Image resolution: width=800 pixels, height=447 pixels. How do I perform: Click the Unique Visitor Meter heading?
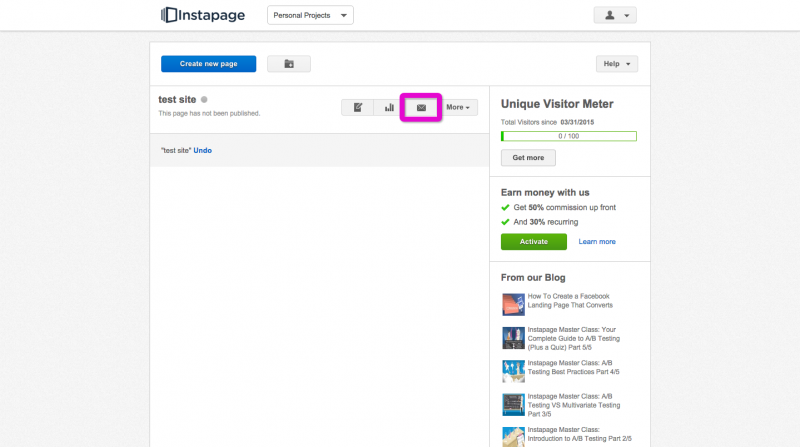point(557,104)
